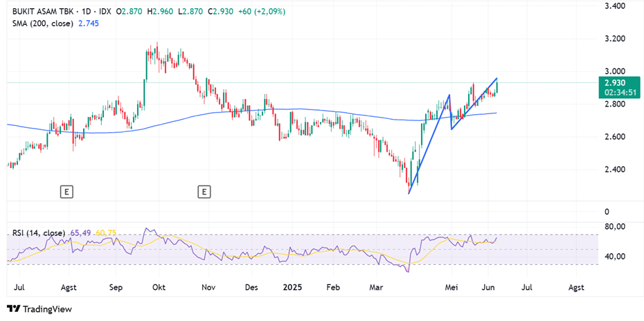
Task: Click the 3.200 price axis label
Action: [614, 39]
